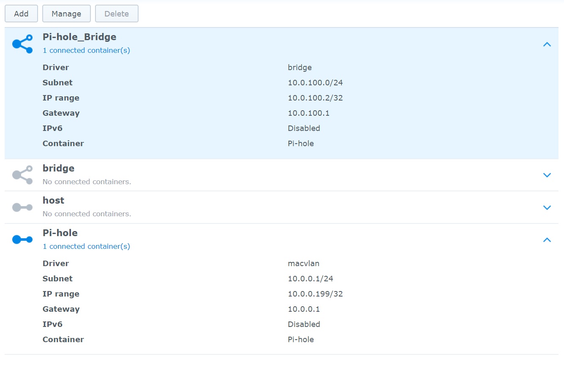564x392 pixels.
Task: Click the blue Pi-hole macvlan network icon
Action: click(22, 240)
